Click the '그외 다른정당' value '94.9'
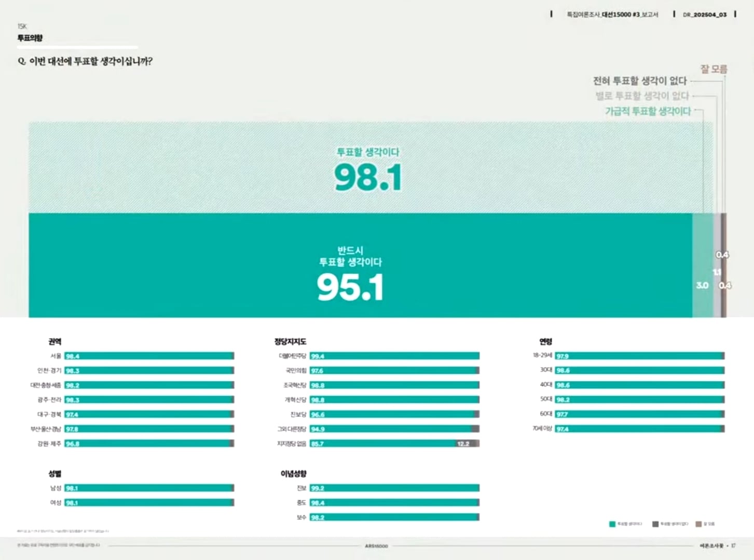Screen dimensions: 754x560 tap(318, 429)
